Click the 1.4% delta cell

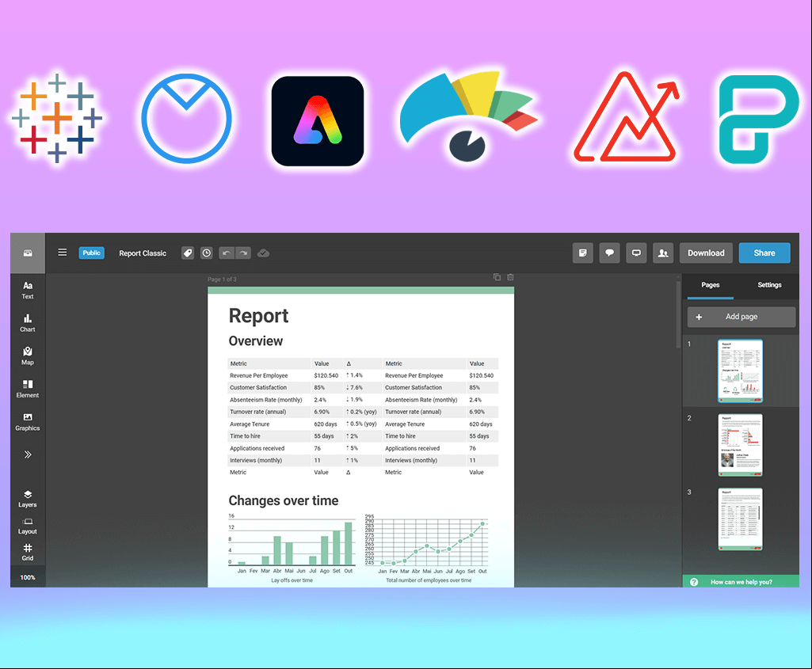coord(355,375)
